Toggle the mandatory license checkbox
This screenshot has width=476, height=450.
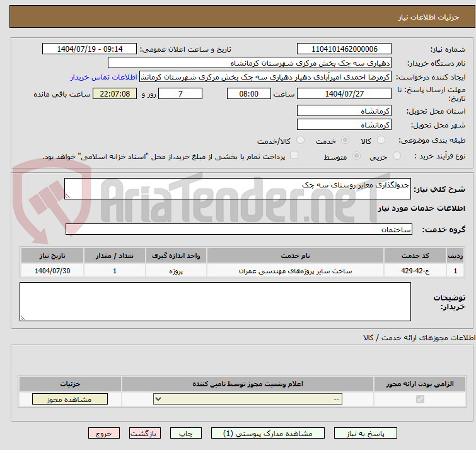421,400
